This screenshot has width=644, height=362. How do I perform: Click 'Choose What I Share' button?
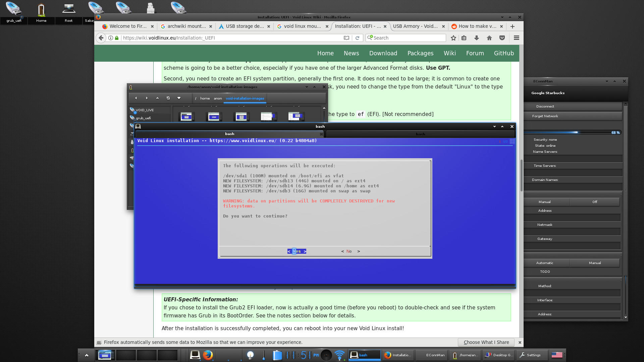coord(486,342)
